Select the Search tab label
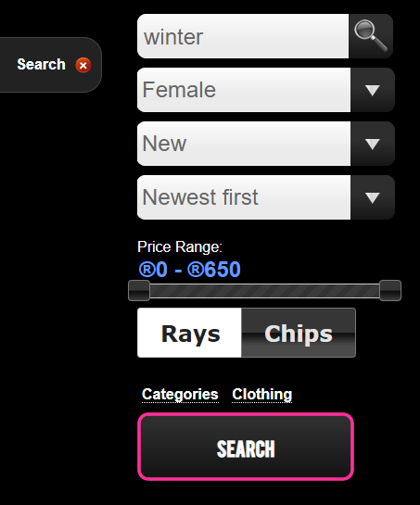 click(42, 65)
